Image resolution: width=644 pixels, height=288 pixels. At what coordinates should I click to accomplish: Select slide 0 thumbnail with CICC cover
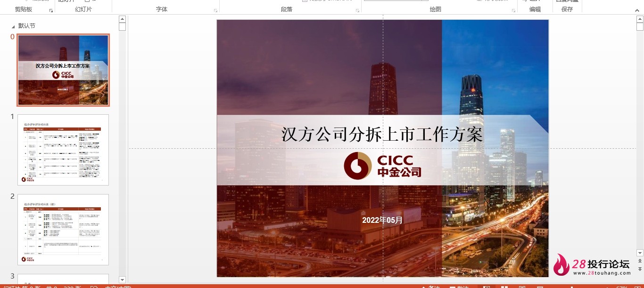[x=63, y=70]
